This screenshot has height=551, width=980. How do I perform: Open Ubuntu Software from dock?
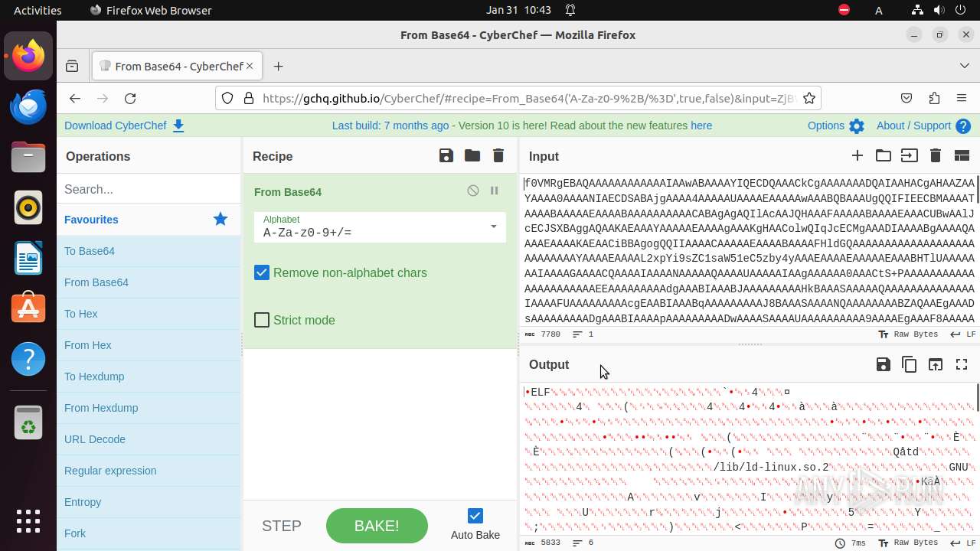(28, 308)
